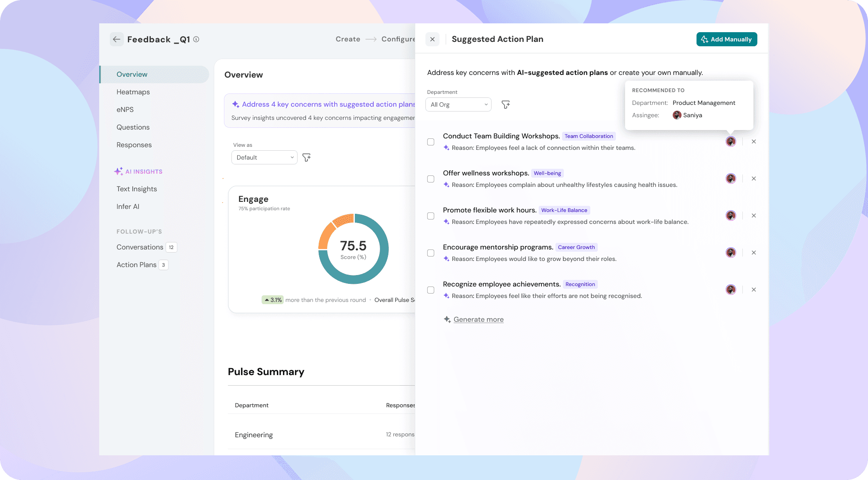Dismiss the Encourage mentorship programs suggestion

[x=754, y=253]
